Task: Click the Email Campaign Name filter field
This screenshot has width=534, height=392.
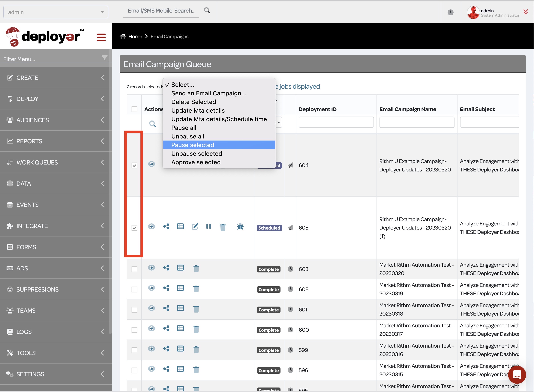Action: [x=417, y=122]
